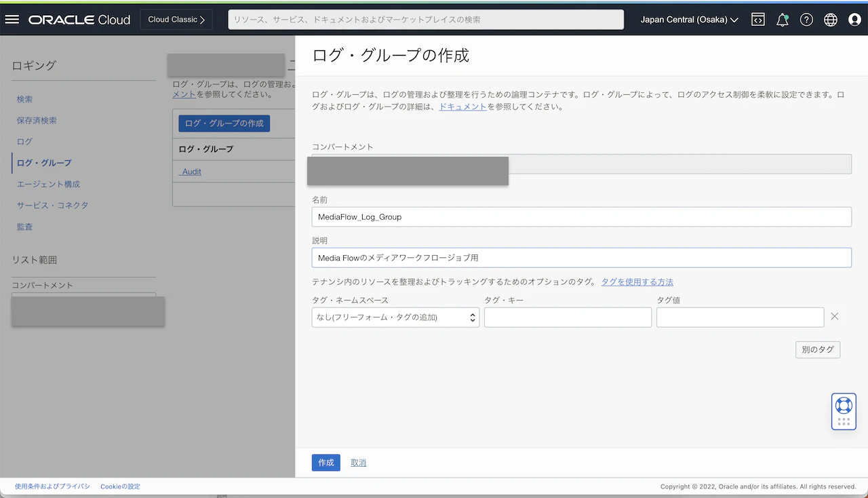Viewport: 868px width, 498px height.
Task: Open エージェント構成 in the sidebar
Action: tap(48, 184)
